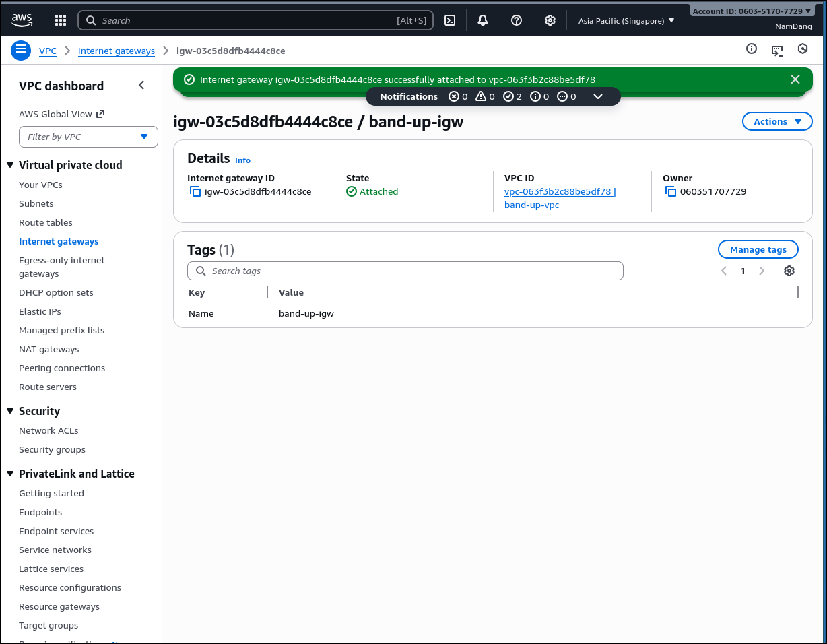Open the notifications bell icon
Screen dimensions: 827x644
point(483,21)
